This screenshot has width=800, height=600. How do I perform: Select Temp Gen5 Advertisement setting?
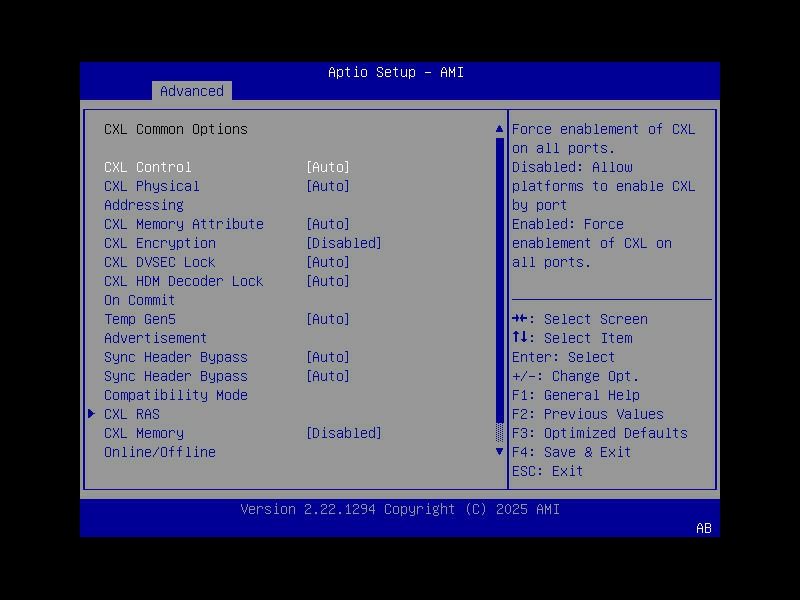(x=156, y=329)
